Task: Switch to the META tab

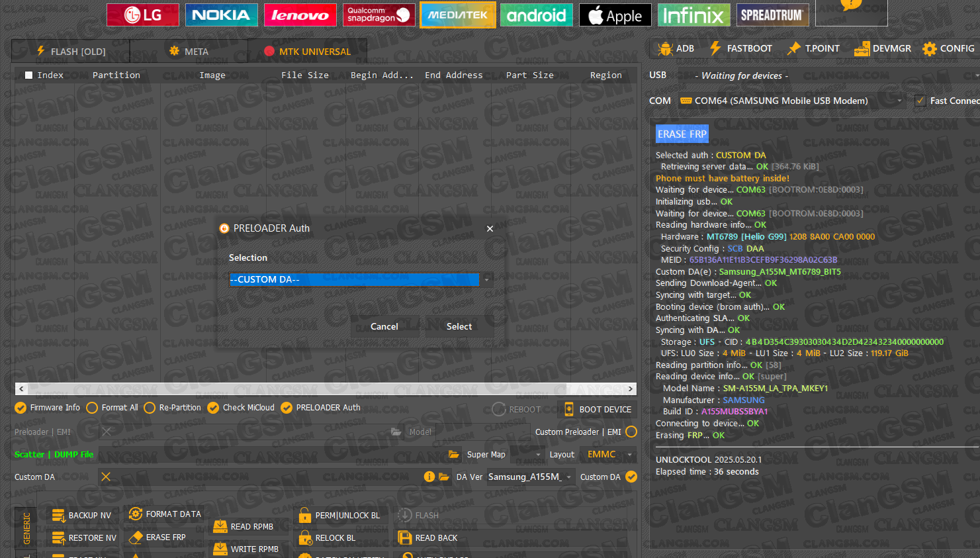Action: [x=189, y=52]
